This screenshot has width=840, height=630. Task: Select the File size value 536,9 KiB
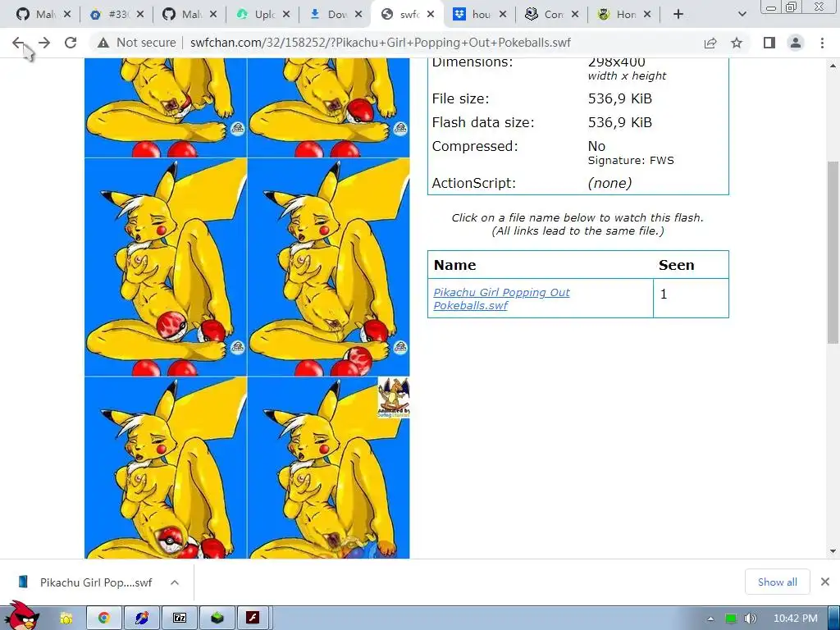(620, 98)
